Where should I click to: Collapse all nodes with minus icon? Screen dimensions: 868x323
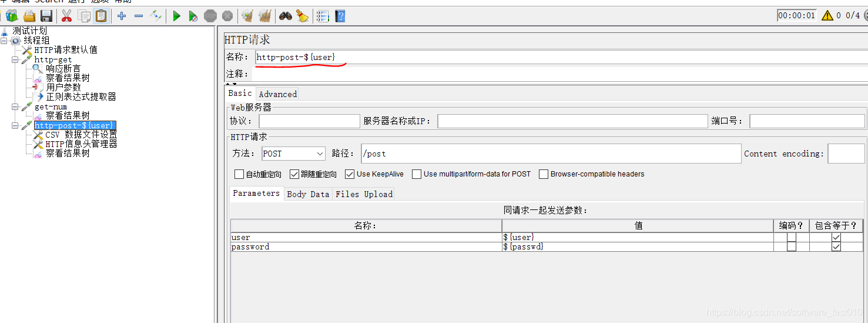[139, 16]
